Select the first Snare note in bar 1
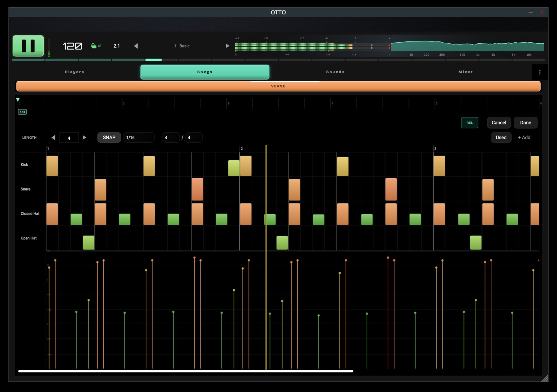 click(100, 190)
